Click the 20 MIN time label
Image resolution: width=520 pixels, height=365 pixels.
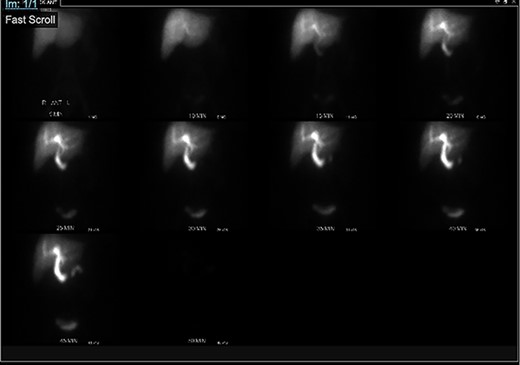pyautogui.click(x=455, y=116)
